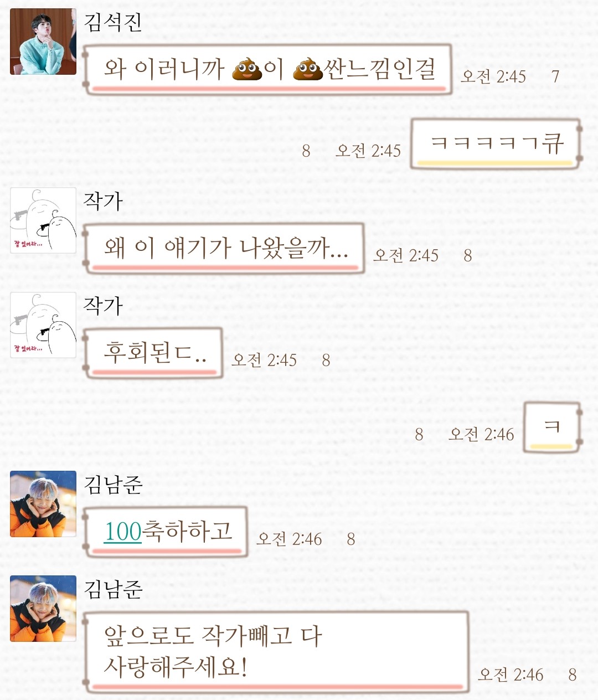598x700 pixels.
Task: Click the first poop emoji in 김석진's message
Action: [247, 70]
